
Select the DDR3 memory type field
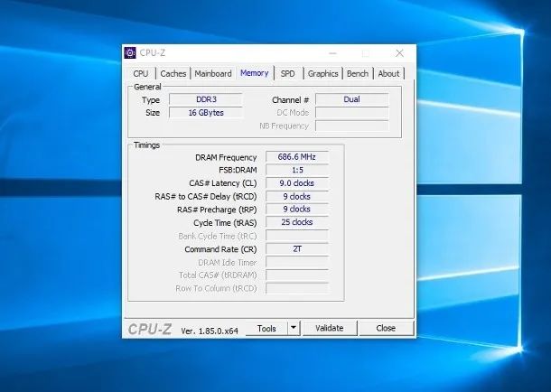tap(206, 99)
